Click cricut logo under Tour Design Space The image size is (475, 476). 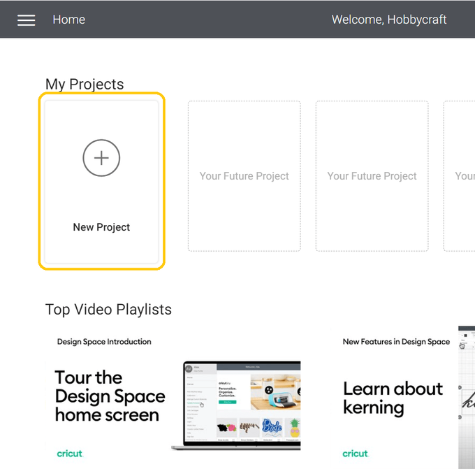pyautogui.click(x=70, y=454)
